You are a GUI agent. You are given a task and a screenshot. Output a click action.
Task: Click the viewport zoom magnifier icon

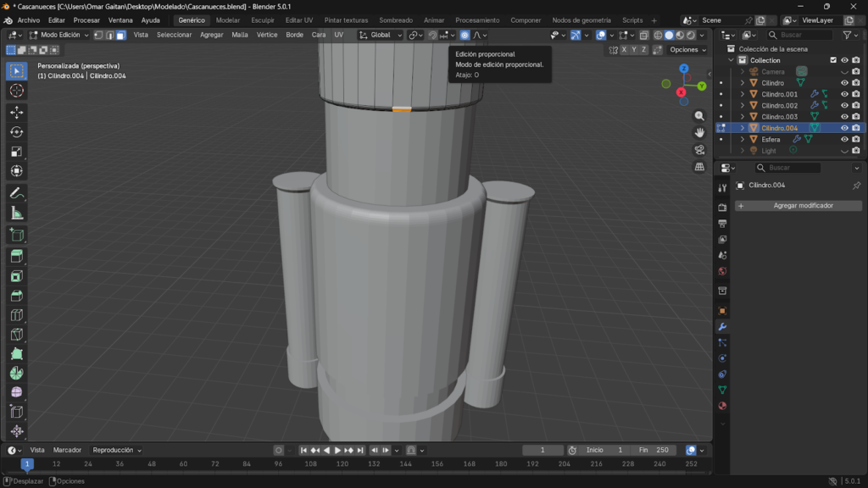699,115
